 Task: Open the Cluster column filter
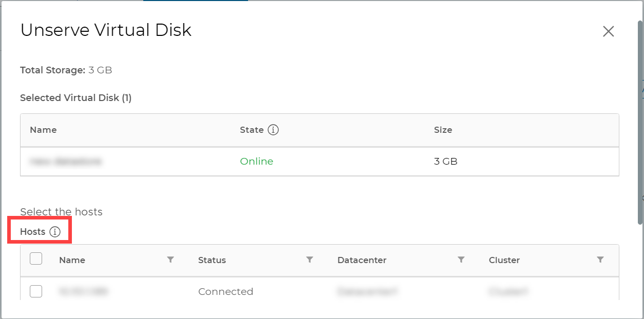point(600,260)
